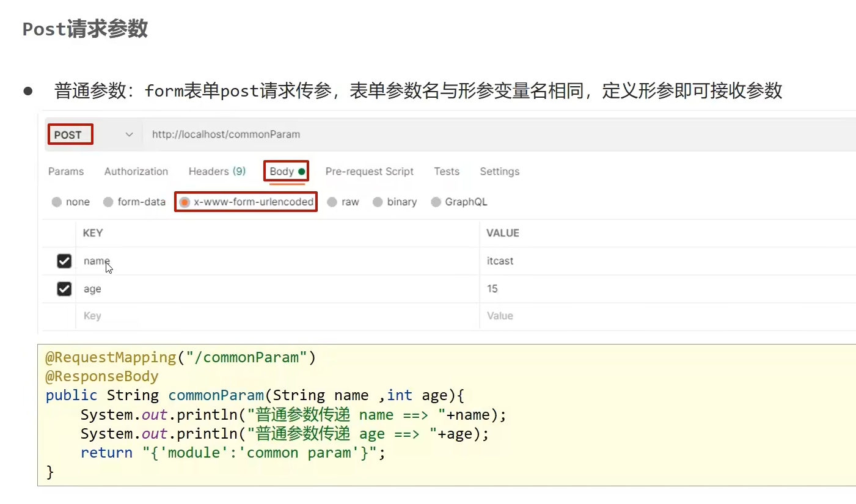Viewport: 856px width, 504px height.
Task: Open the Headers (9) tab
Action: click(217, 172)
